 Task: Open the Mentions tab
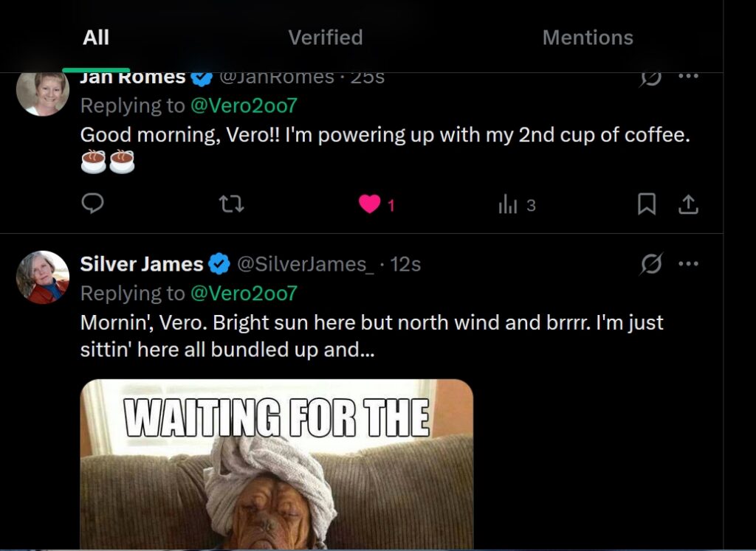click(588, 38)
